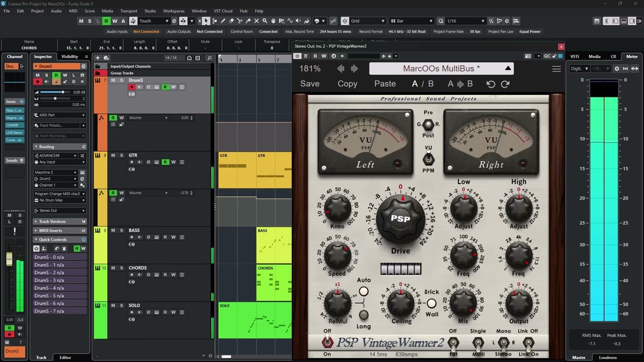This screenshot has height=362, width=644.
Task: Select the Zoom magnifier tool
Action: 265,21
